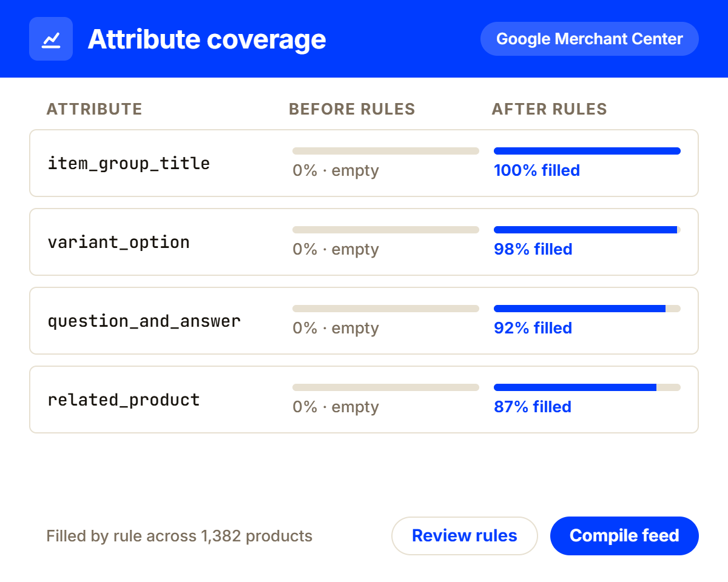Click the 100% filled label
This screenshot has width=728, height=582.
(537, 170)
